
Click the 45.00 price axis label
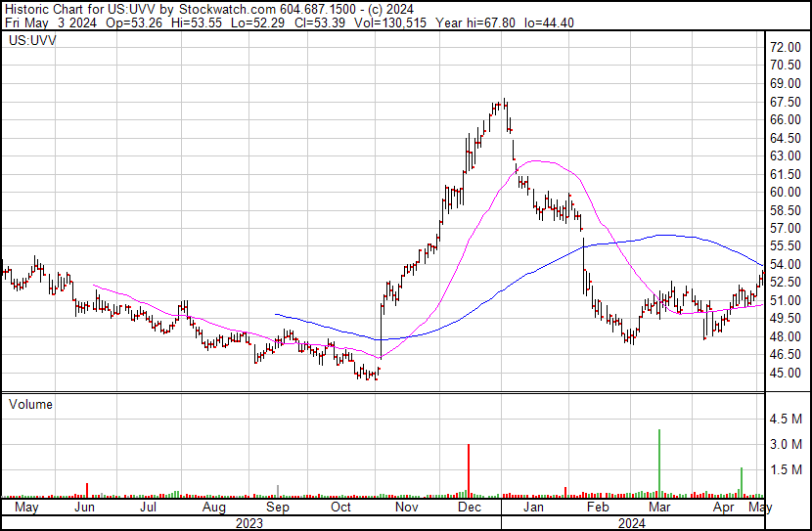pos(786,373)
